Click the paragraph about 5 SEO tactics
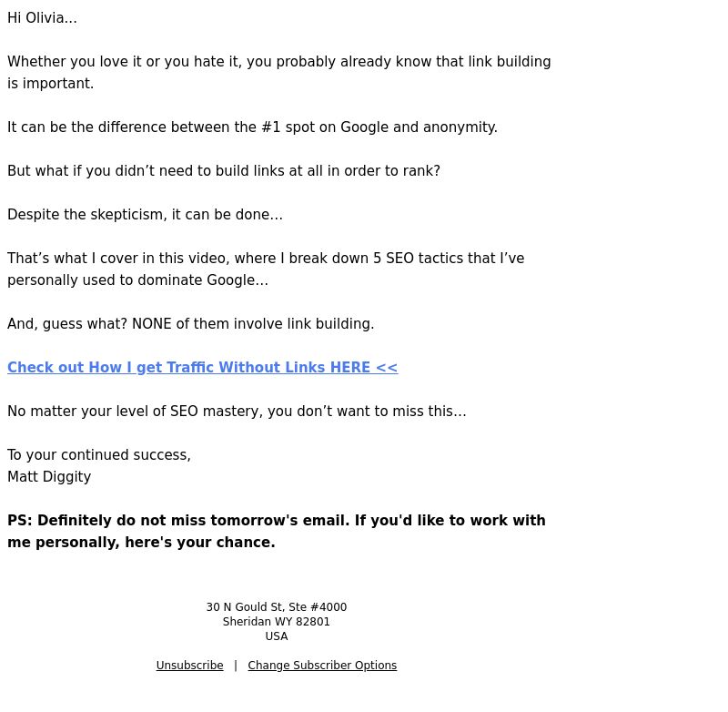This screenshot has height=712, width=728. [266, 270]
